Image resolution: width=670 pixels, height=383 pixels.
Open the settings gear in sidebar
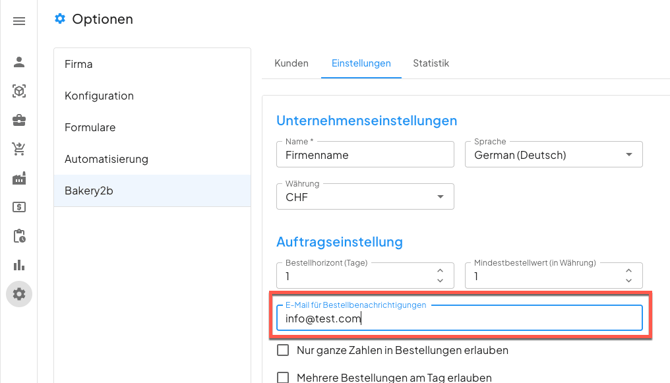coord(19,294)
